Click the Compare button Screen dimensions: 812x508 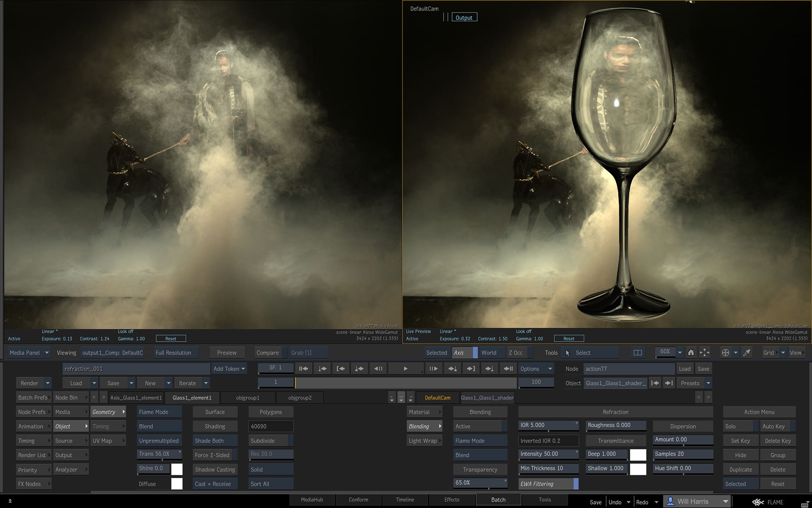tap(267, 352)
